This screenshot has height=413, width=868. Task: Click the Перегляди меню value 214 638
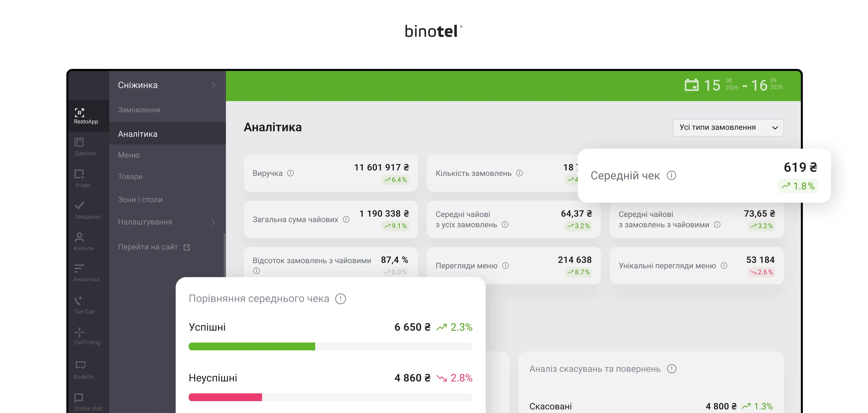pyautogui.click(x=575, y=260)
